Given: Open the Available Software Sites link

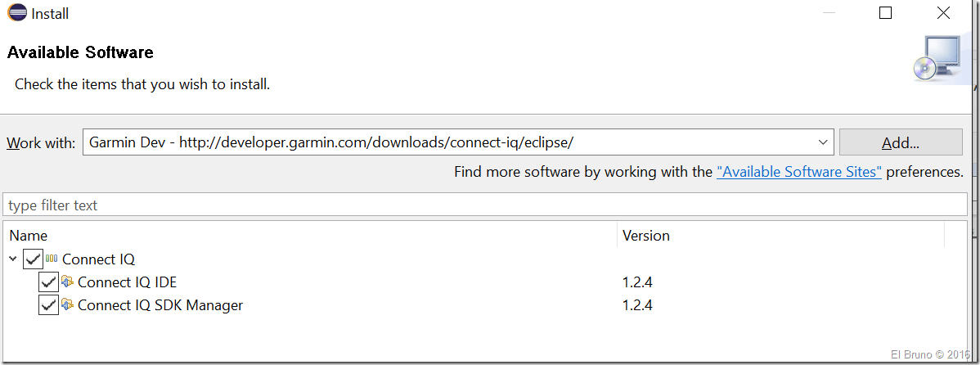Looking at the screenshot, I should [798, 173].
